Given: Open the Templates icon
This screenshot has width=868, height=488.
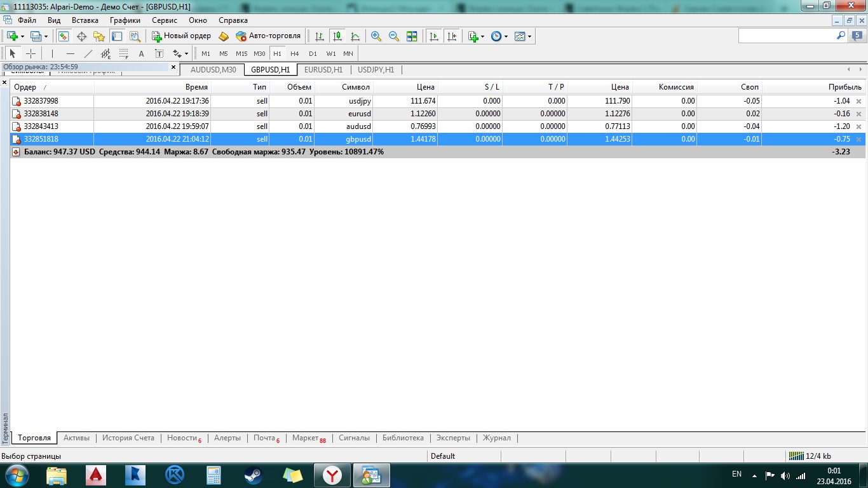Looking at the screenshot, I should coord(520,36).
